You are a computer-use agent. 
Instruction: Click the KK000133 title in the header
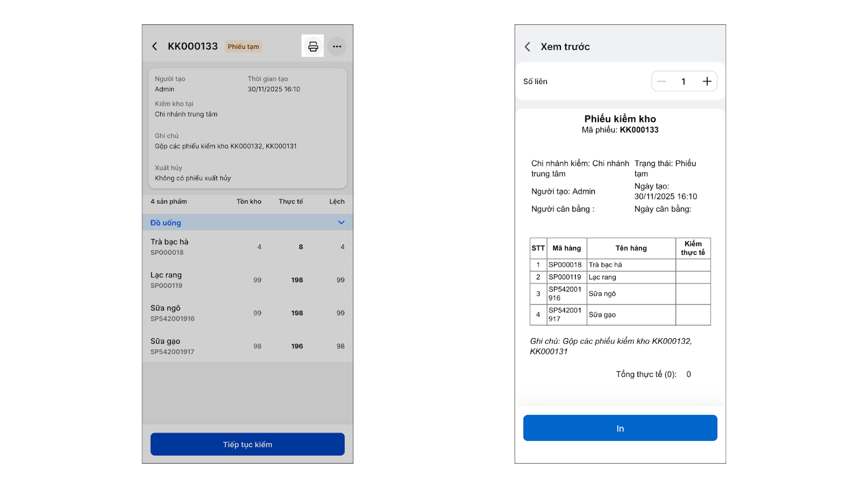193,46
